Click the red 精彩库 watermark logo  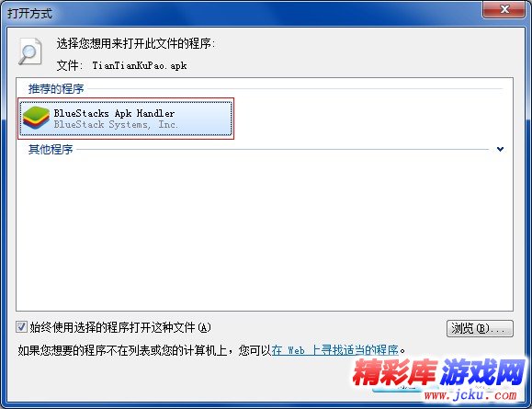click(395, 372)
